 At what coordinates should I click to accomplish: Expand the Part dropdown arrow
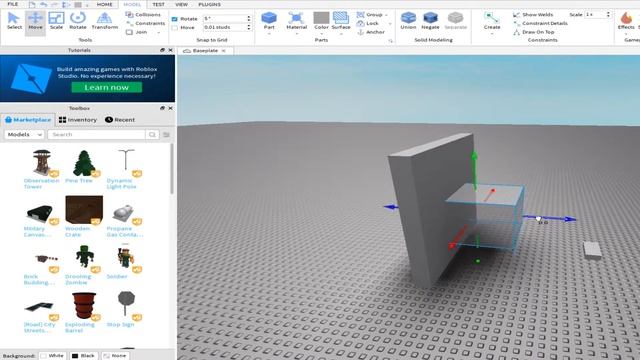click(x=269, y=34)
